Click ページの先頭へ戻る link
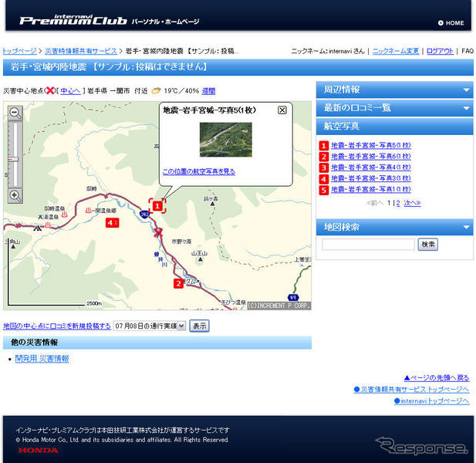 click(x=437, y=378)
